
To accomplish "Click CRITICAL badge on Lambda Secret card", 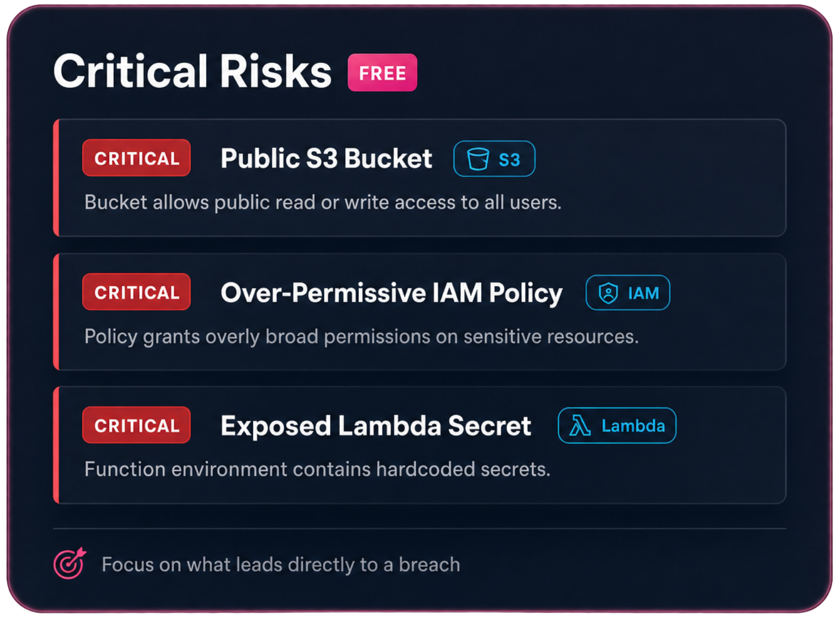I will [136, 425].
